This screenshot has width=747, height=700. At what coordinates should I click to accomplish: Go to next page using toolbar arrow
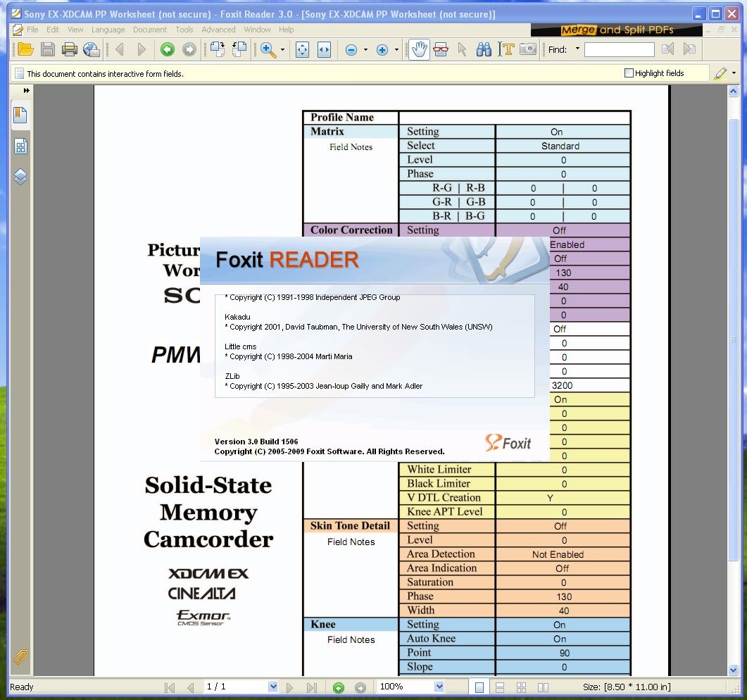click(142, 49)
